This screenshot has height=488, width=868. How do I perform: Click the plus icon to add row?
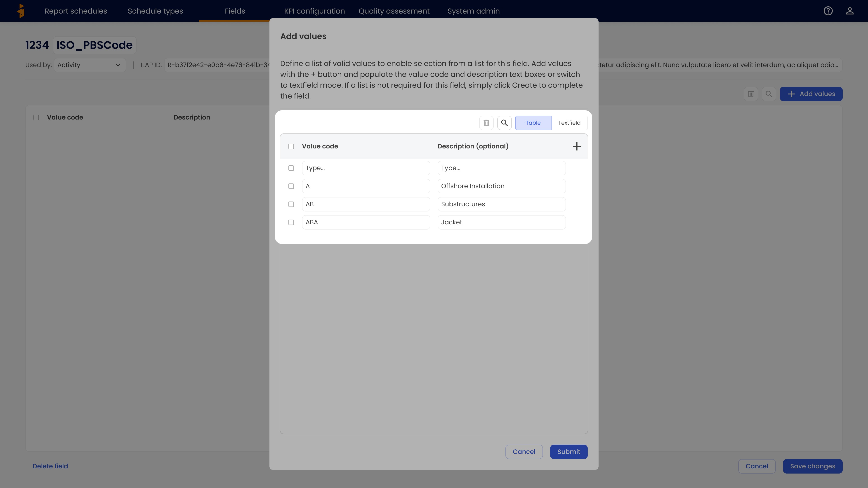577,146
